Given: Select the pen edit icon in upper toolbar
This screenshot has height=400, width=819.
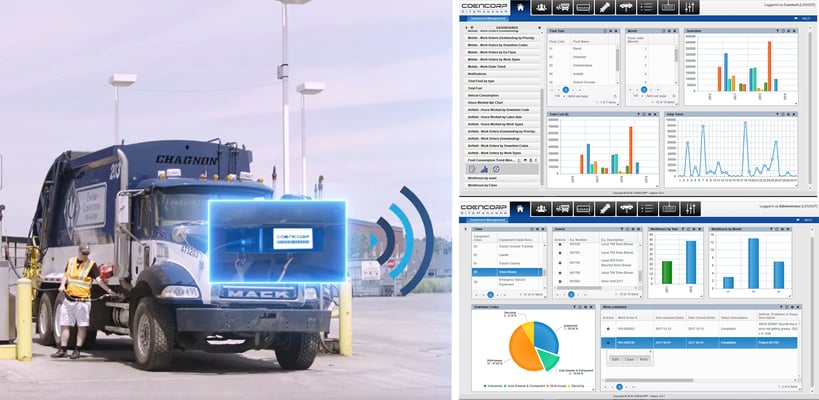Looking at the screenshot, I should coord(605,7).
